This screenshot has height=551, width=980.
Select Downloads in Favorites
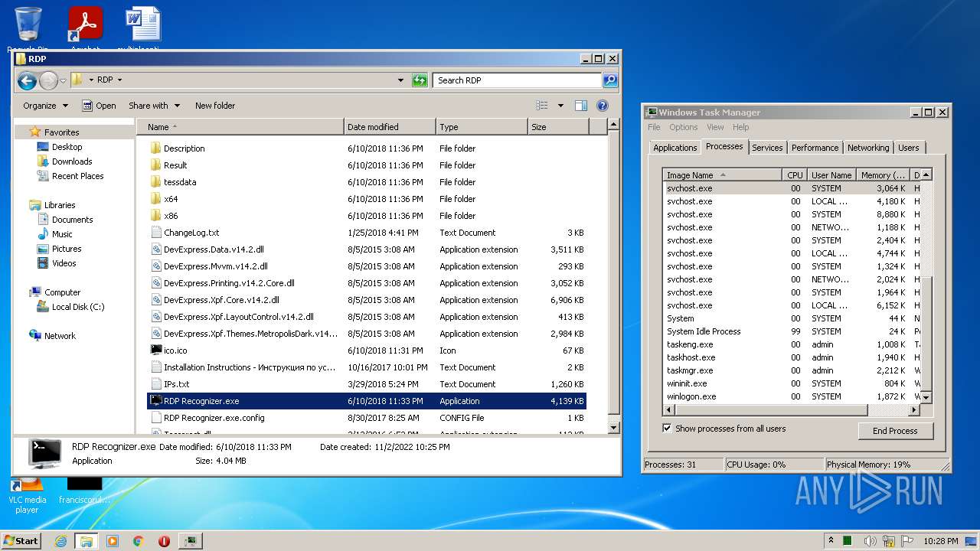(72, 161)
